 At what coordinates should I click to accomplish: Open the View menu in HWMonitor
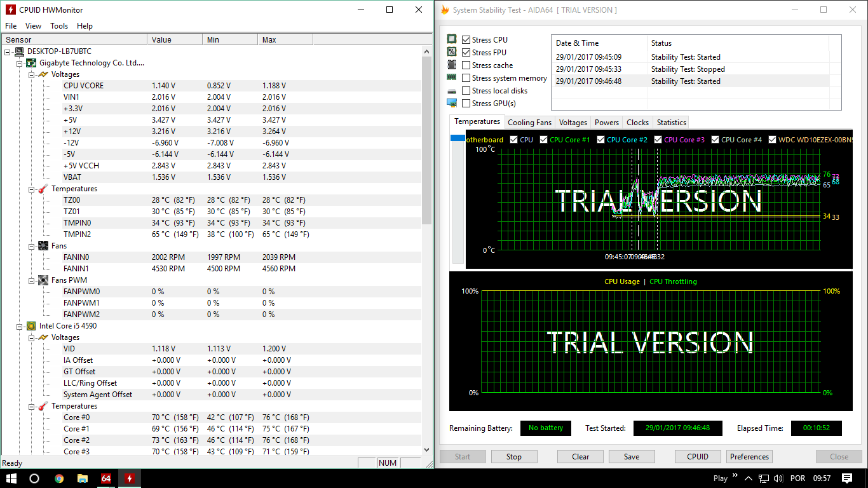[33, 26]
